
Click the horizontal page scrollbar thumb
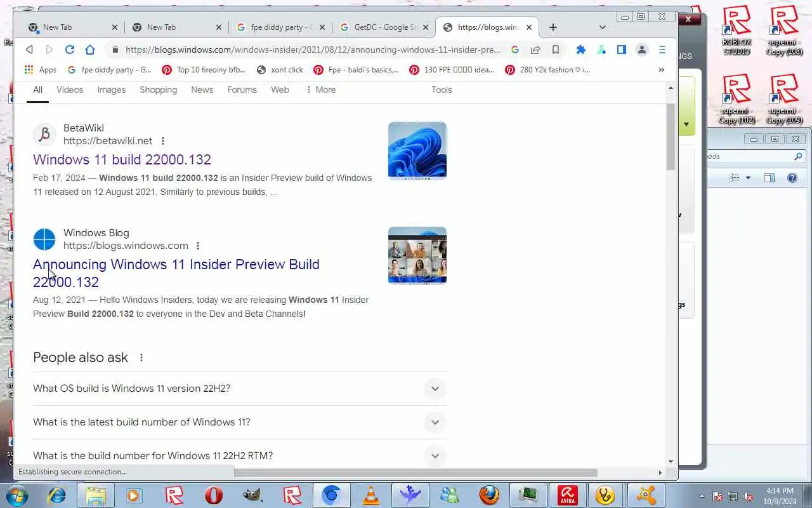(416, 472)
